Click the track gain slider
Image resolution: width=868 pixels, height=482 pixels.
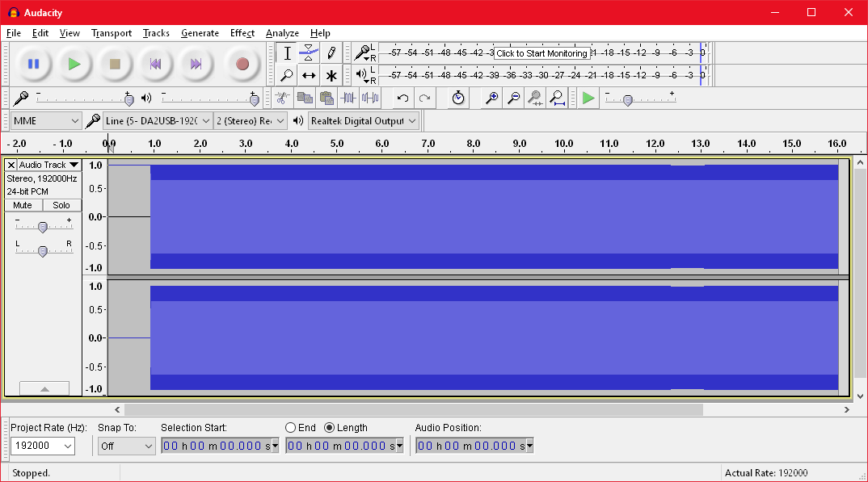[44, 225]
